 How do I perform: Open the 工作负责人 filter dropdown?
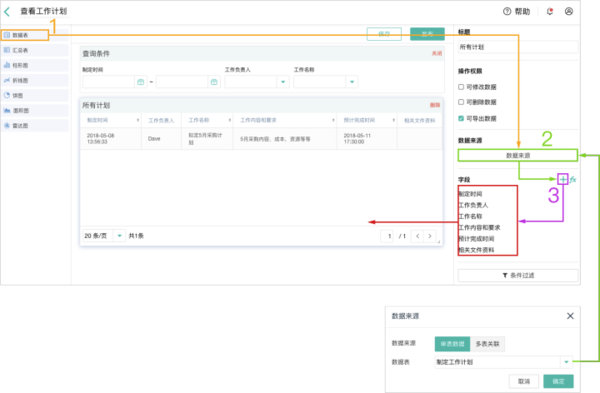click(x=283, y=82)
